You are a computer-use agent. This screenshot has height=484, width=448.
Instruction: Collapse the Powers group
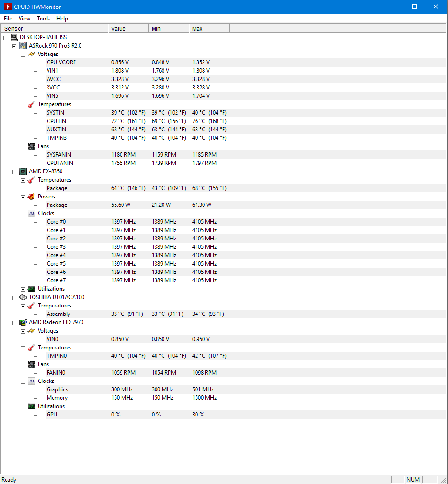point(23,197)
